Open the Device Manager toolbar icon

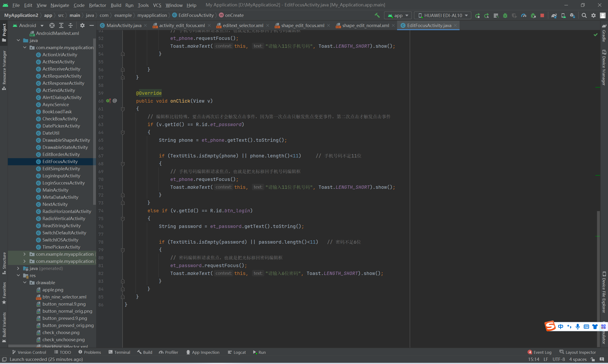563,15
